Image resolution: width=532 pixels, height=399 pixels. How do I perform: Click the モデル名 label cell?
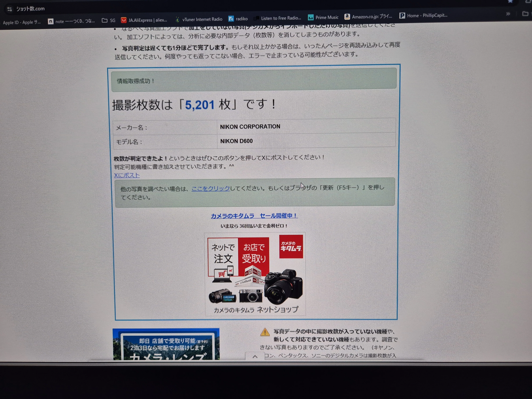(165, 142)
